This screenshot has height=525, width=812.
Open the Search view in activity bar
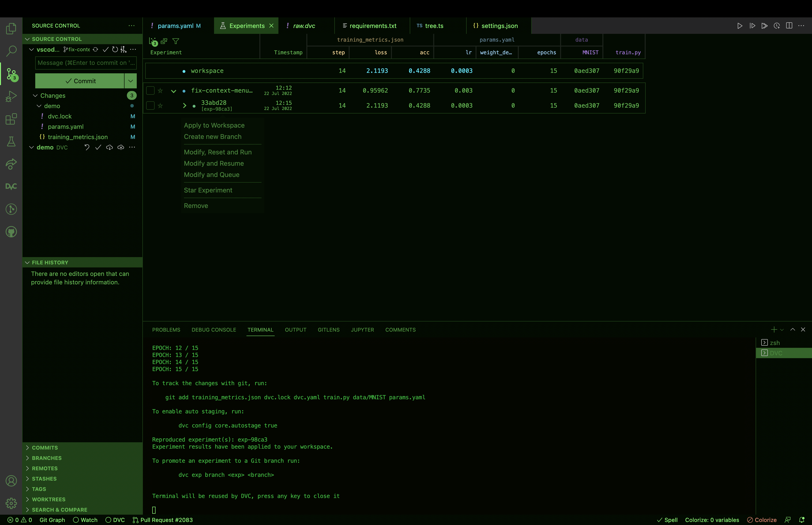coord(11,51)
